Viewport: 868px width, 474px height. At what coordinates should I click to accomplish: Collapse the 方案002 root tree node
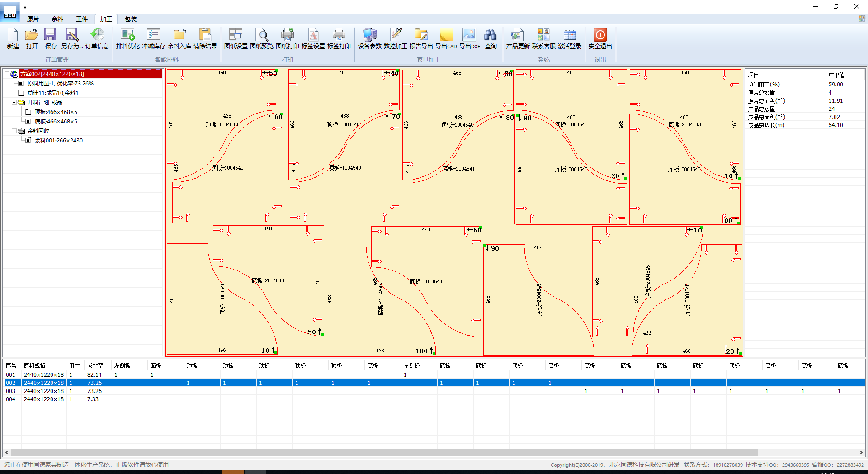tap(7, 74)
